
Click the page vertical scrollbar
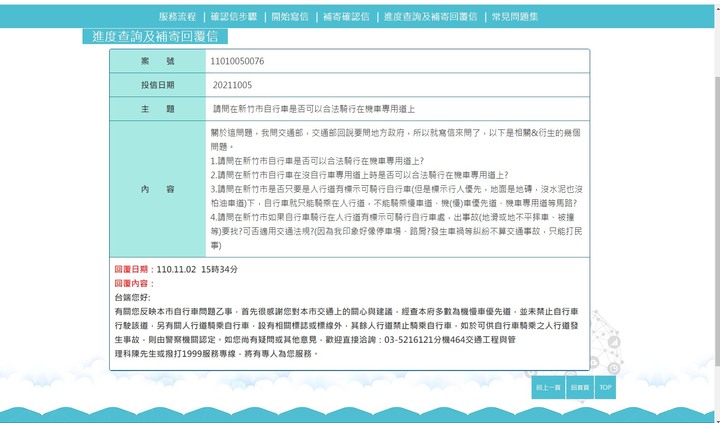717,220
